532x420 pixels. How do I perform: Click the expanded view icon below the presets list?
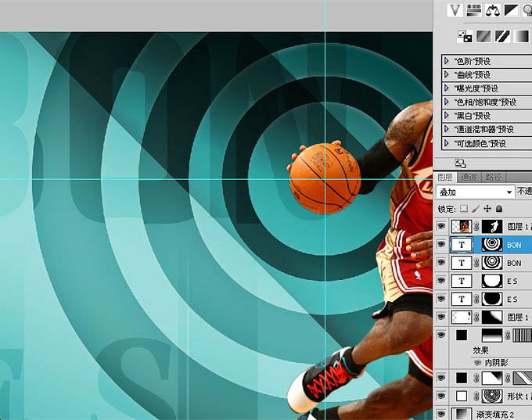(460, 163)
